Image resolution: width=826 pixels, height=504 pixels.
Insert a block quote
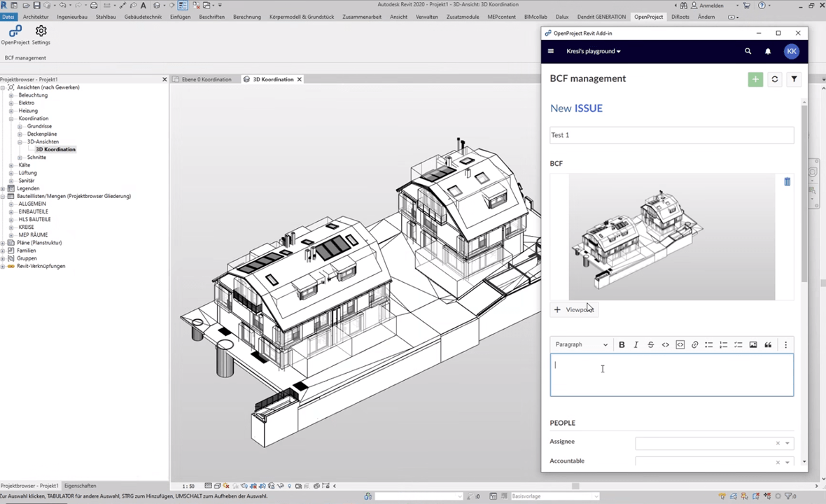768,344
